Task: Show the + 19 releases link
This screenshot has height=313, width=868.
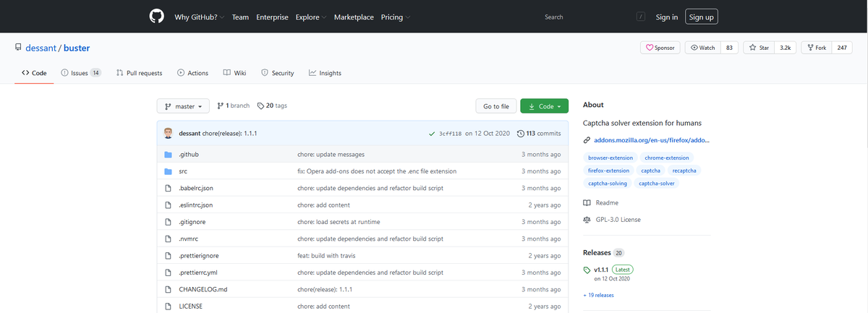Action: pos(598,295)
